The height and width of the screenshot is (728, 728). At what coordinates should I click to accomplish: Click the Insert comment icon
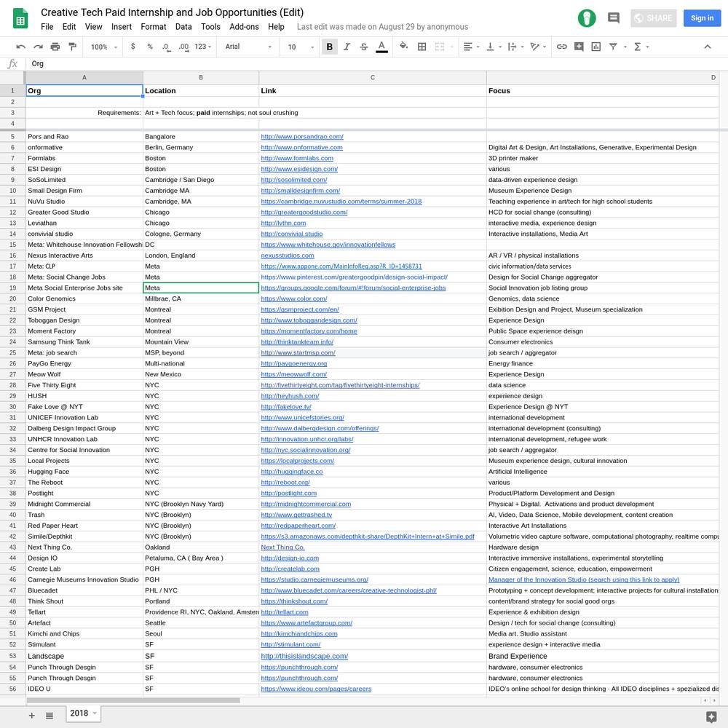[x=579, y=47]
